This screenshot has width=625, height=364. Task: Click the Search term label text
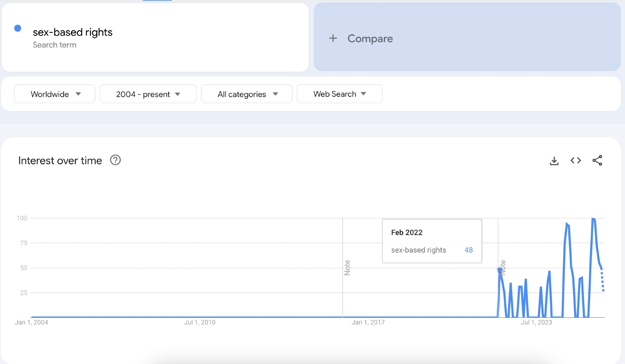point(54,45)
